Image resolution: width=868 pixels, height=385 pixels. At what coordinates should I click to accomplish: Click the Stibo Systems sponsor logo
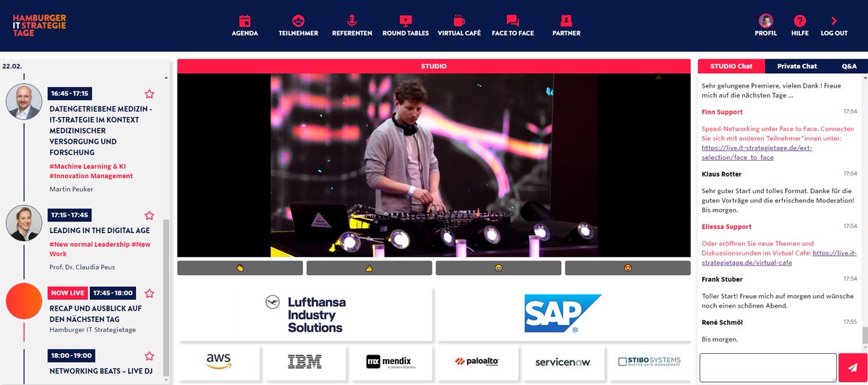[x=650, y=362]
